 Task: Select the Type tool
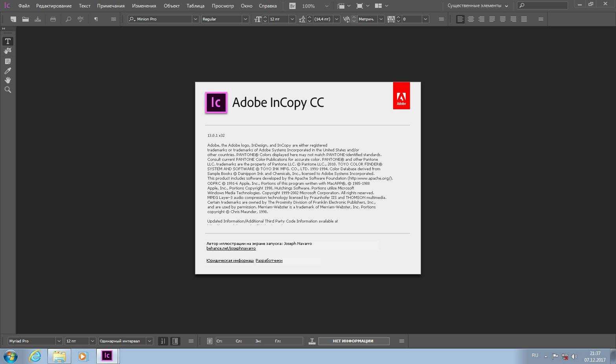click(7, 41)
